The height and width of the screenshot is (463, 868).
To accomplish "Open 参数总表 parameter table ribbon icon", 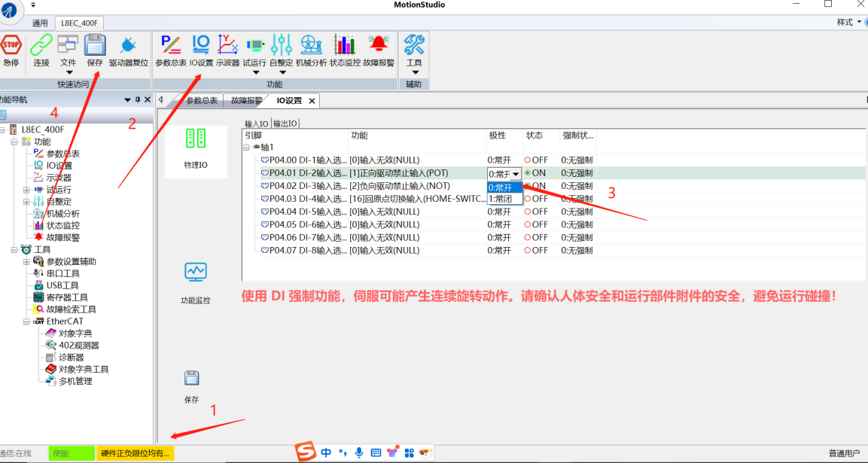I will (x=170, y=45).
